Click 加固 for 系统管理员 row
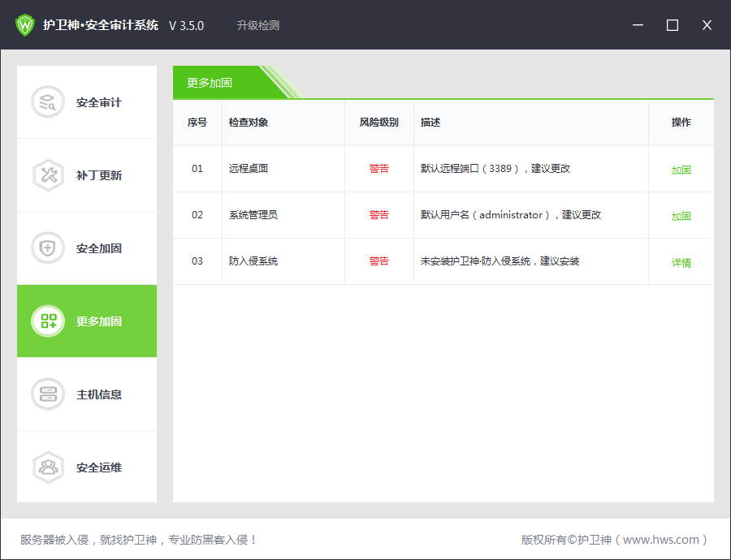The width and height of the screenshot is (731, 560). coord(681,216)
